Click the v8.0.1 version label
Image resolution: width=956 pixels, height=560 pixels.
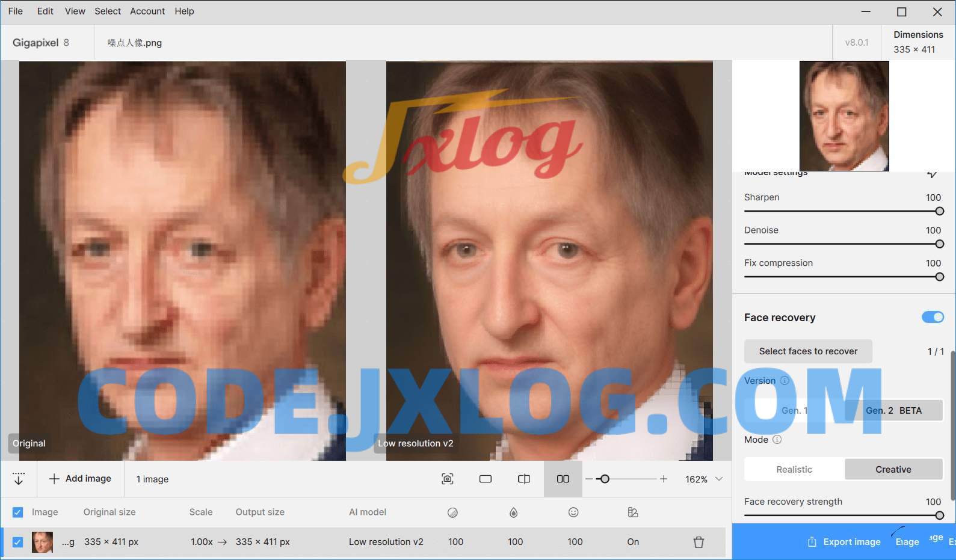point(857,43)
